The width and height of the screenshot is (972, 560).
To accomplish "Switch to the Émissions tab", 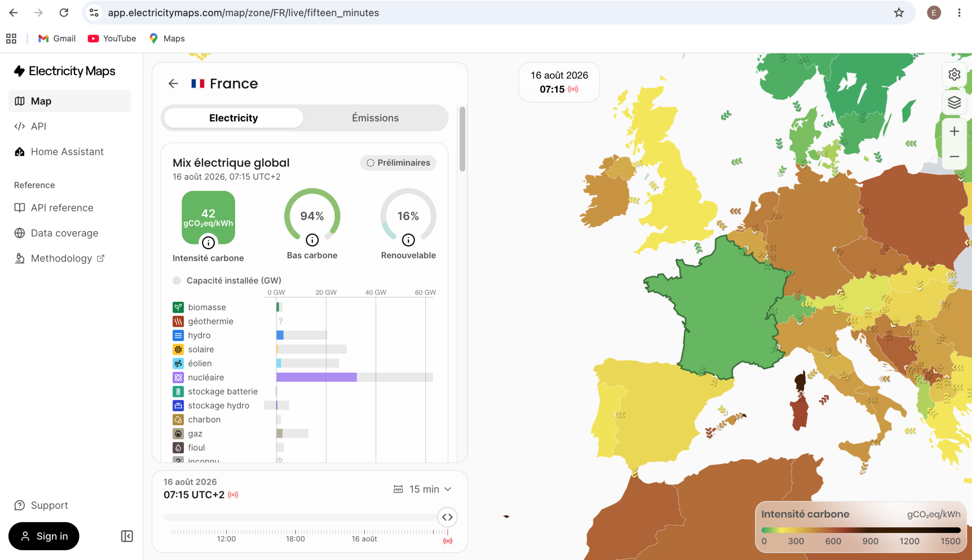I will (375, 118).
